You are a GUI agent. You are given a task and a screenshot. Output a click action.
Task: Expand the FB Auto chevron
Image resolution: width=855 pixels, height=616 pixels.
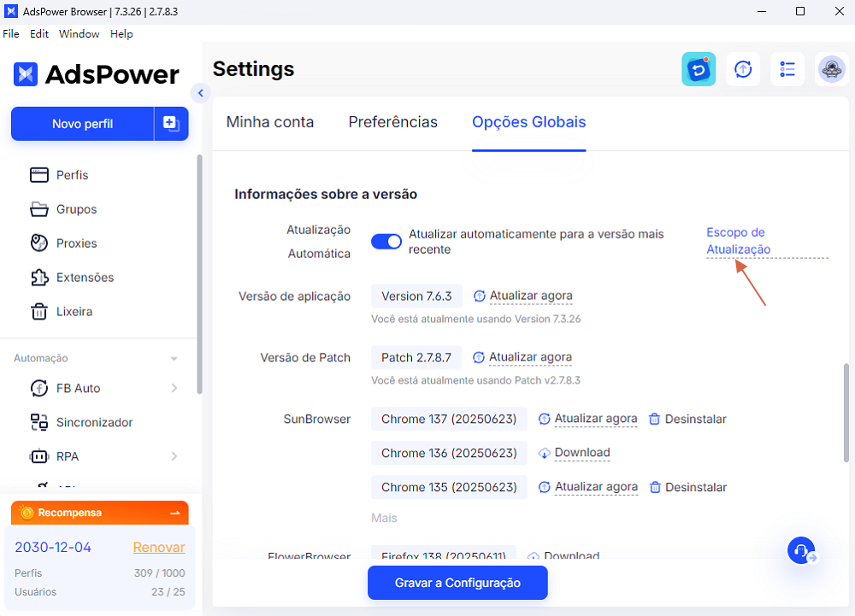pos(174,389)
